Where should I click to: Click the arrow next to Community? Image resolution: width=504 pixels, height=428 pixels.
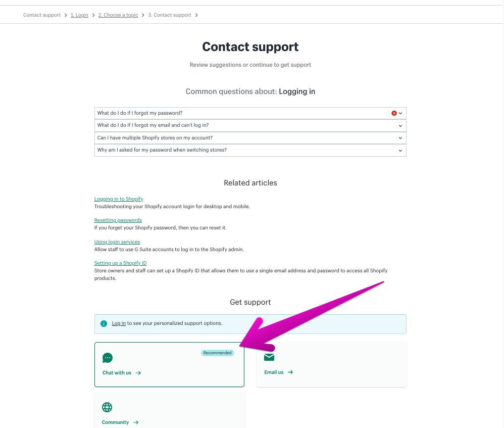pyautogui.click(x=136, y=422)
